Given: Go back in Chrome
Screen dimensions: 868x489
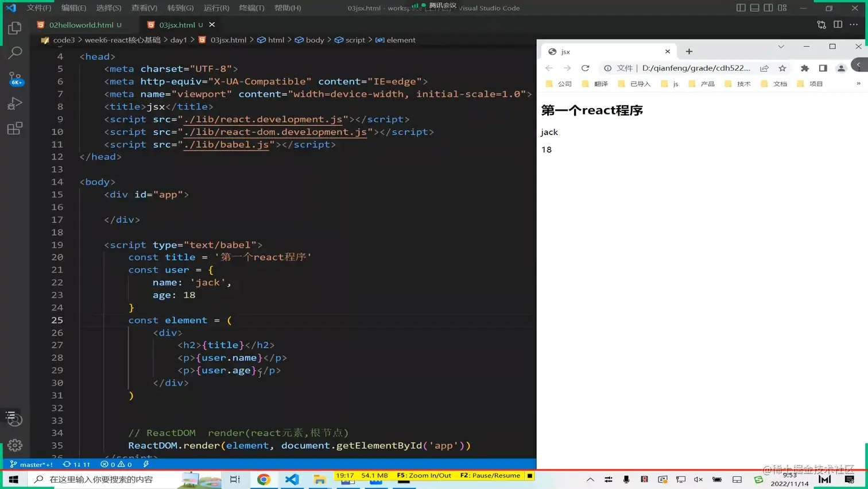Looking at the screenshot, I should click(549, 68).
